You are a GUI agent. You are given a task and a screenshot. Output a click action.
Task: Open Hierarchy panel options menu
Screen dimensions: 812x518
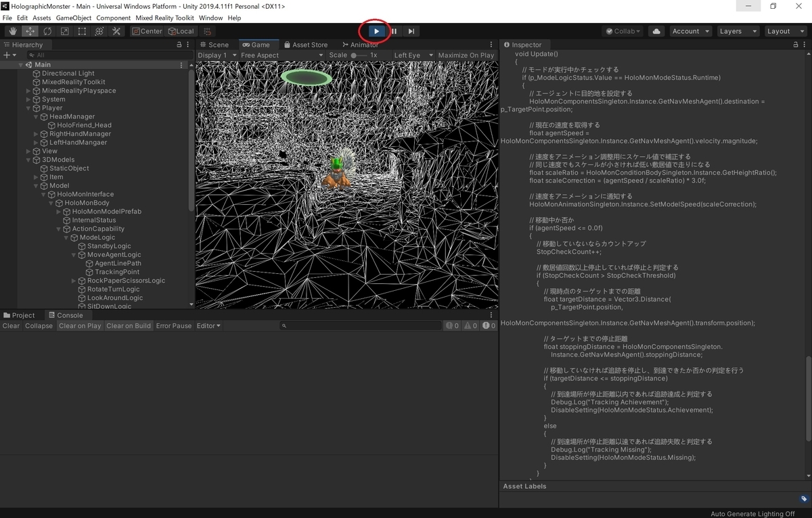click(x=189, y=45)
